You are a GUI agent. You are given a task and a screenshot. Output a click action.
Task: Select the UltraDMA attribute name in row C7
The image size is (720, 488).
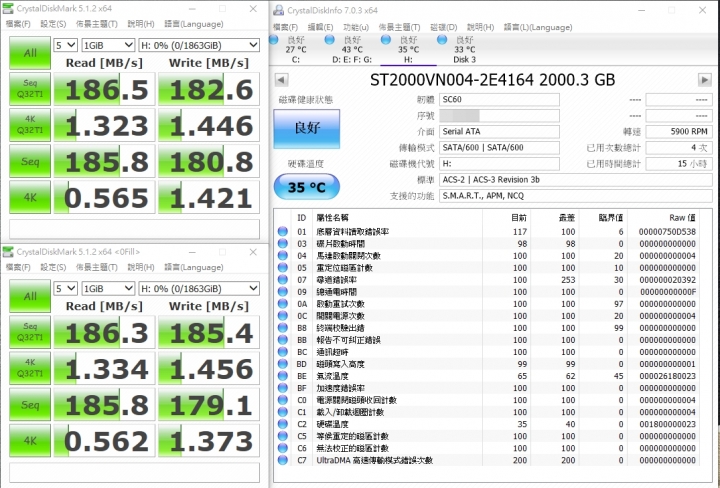pos(374,460)
